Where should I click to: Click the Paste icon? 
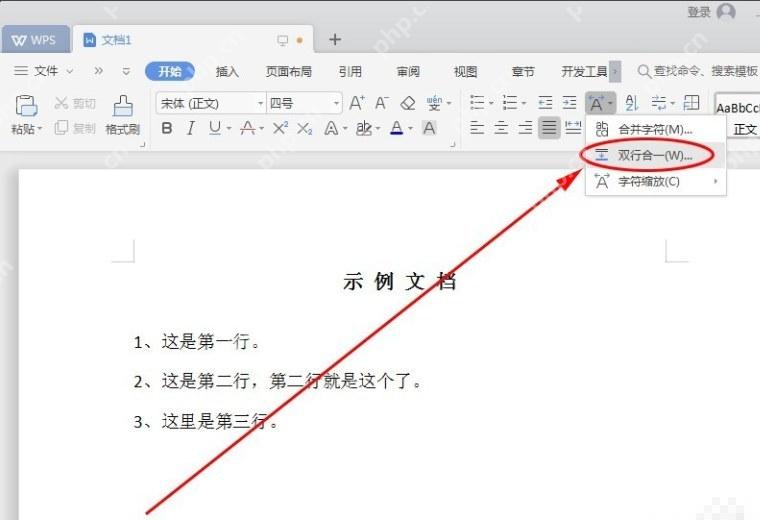[x=26, y=105]
